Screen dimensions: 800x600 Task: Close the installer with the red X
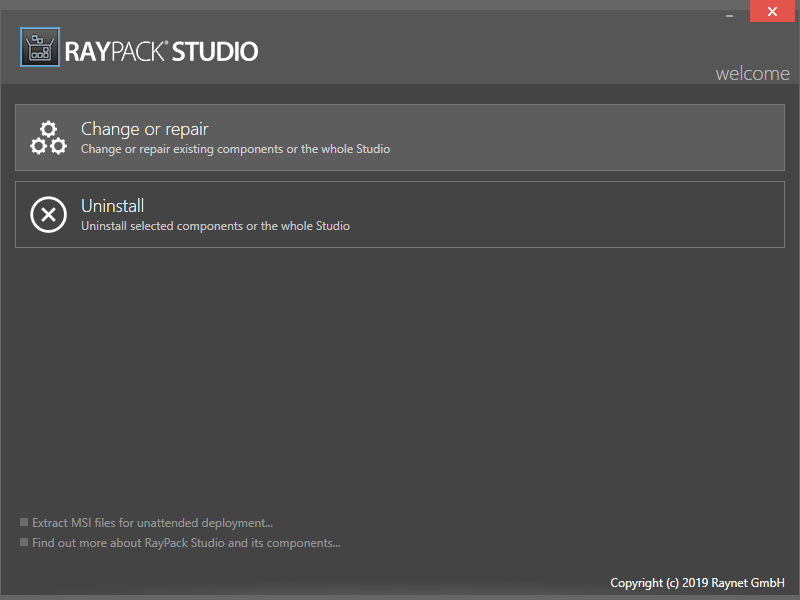(772, 12)
